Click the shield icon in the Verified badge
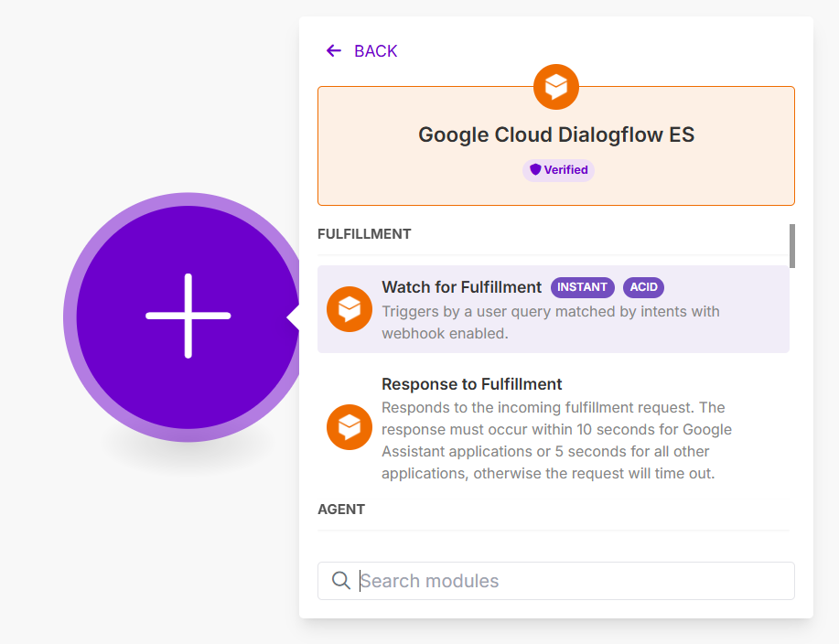The height and width of the screenshot is (644, 839). coord(535,170)
